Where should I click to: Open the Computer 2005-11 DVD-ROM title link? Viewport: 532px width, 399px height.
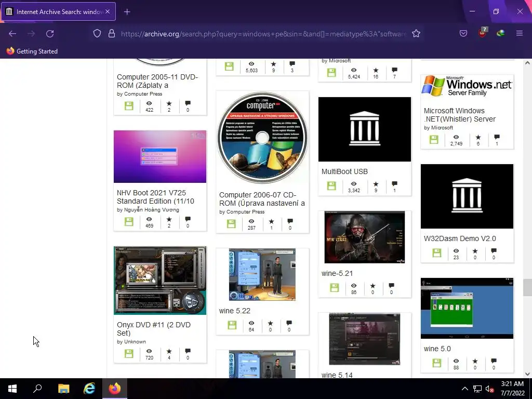(157, 81)
